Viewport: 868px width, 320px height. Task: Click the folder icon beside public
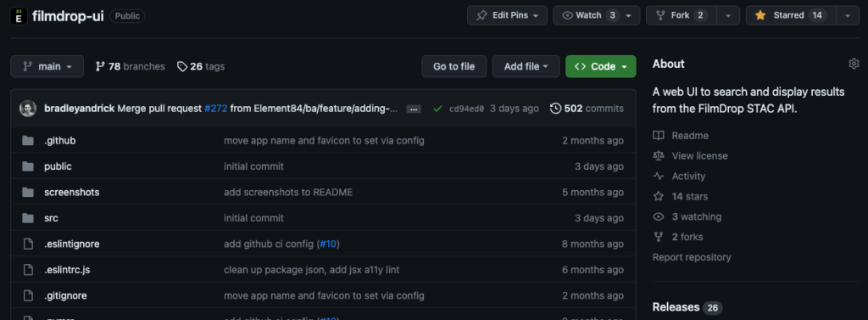[28, 166]
